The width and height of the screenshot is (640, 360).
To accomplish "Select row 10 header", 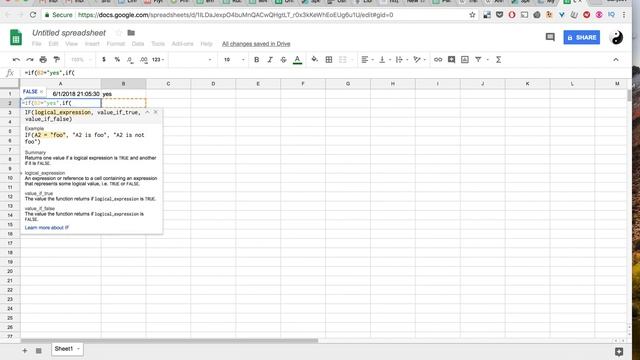I will 10,178.
